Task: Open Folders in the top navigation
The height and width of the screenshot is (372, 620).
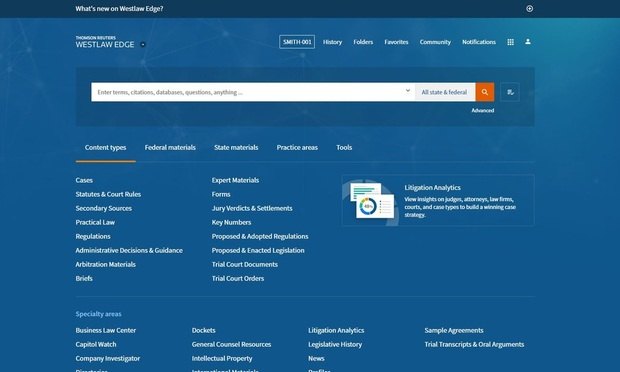Action: [x=363, y=42]
